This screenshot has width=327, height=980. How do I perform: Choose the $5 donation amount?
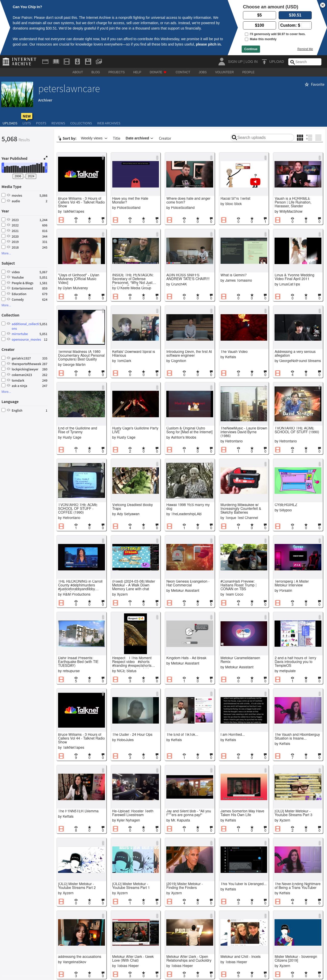click(x=259, y=15)
